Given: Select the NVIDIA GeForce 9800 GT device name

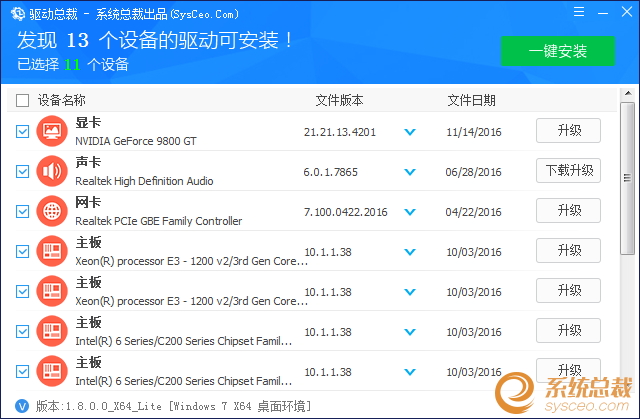Looking at the screenshot, I should tap(136, 141).
